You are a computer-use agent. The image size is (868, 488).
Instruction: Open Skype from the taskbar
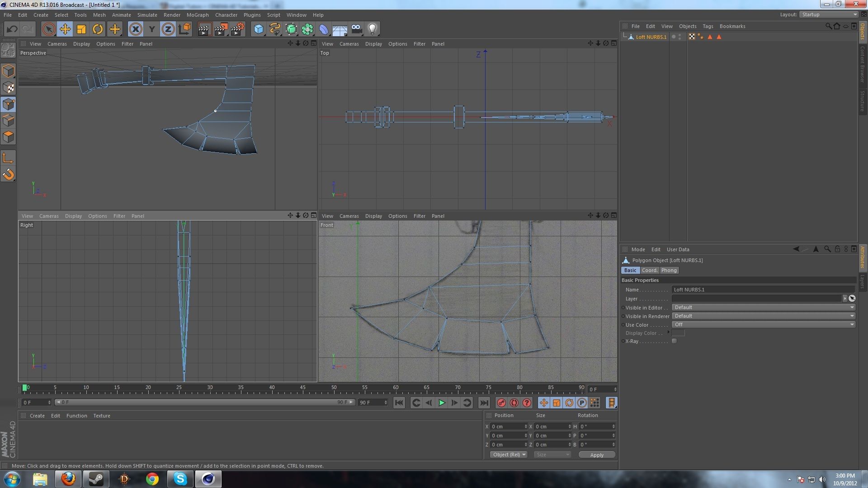(180, 479)
